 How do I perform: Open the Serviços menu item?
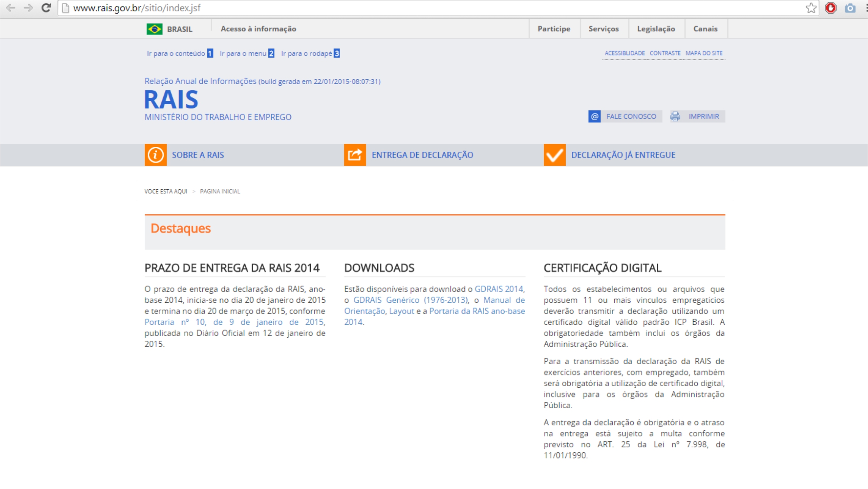pyautogui.click(x=604, y=29)
